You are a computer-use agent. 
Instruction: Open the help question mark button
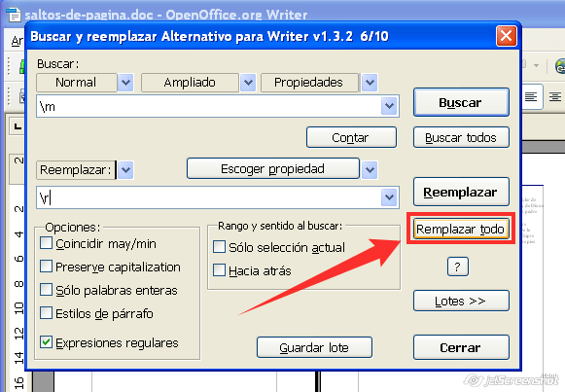(x=458, y=267)
